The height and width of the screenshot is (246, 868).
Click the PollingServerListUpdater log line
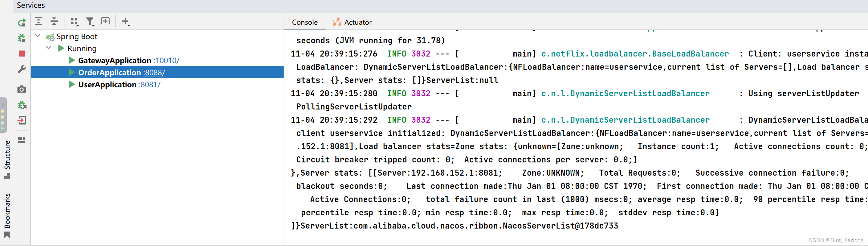tap(354, 107)
